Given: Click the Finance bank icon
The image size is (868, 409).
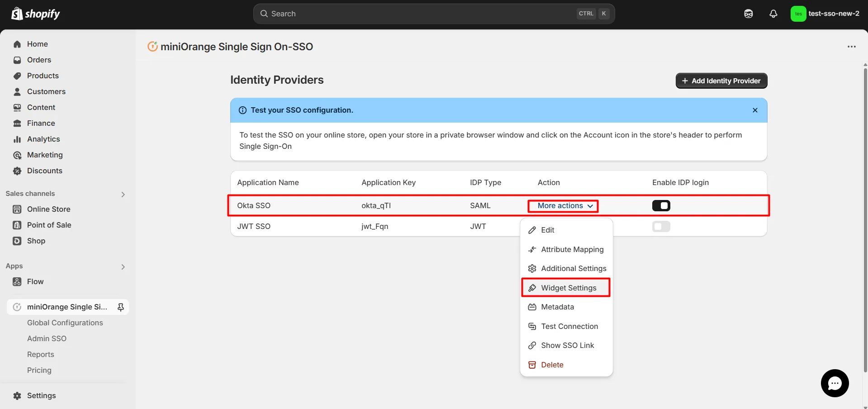Looking at the screenshot, I should click(17, 123).
